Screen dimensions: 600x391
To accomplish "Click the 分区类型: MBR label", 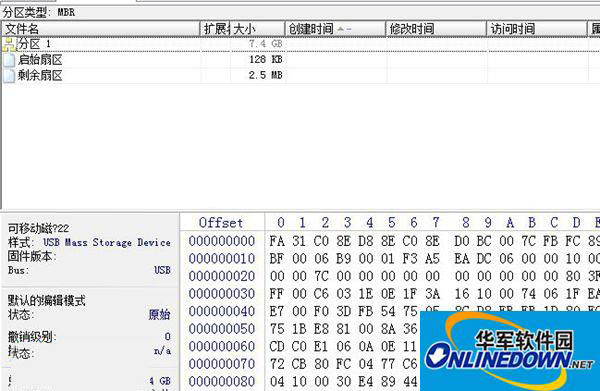I will 39,12.
